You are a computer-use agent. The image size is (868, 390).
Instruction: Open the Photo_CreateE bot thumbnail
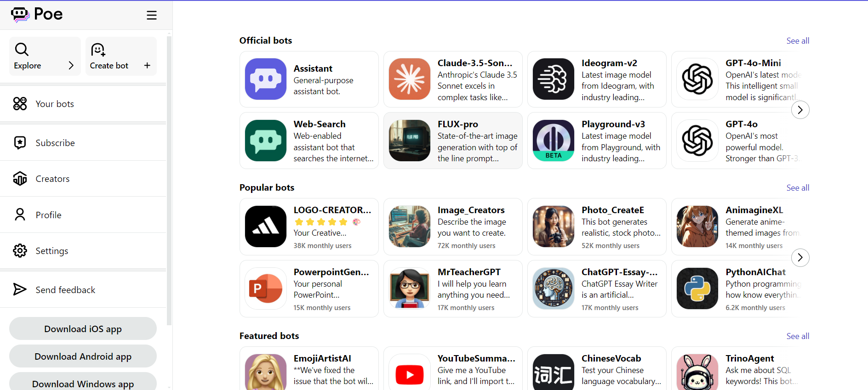[x=554, y=226]
